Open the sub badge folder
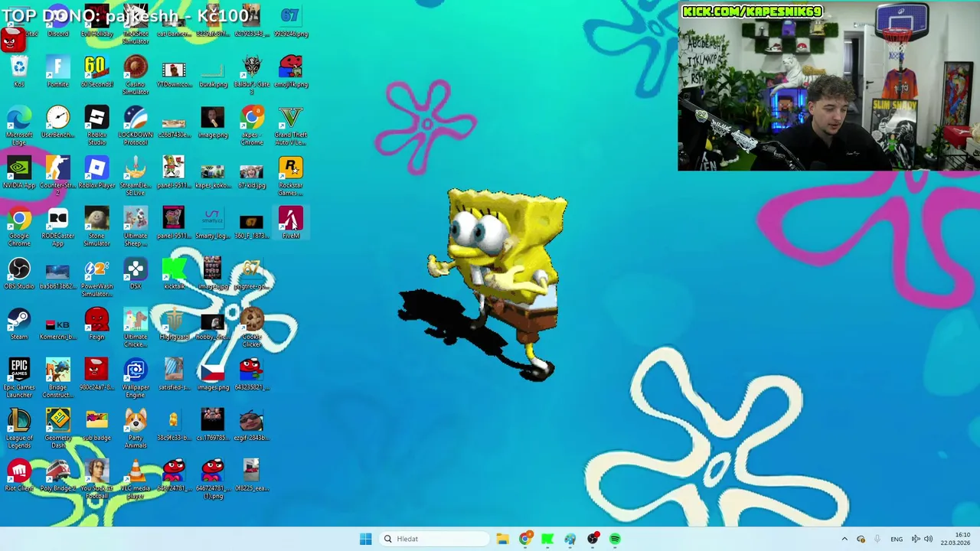 pos(96,425)
